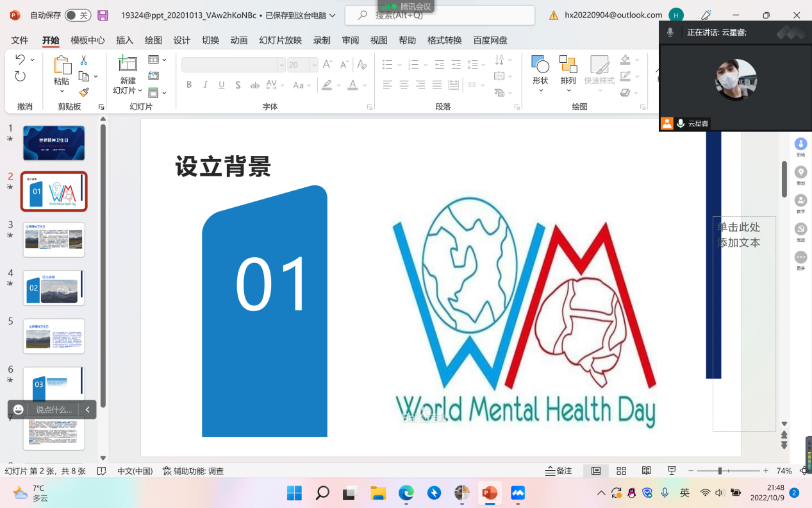Switch to Slide Sorter view icon
Screen dimensions: 812x508
click(621, 471)
